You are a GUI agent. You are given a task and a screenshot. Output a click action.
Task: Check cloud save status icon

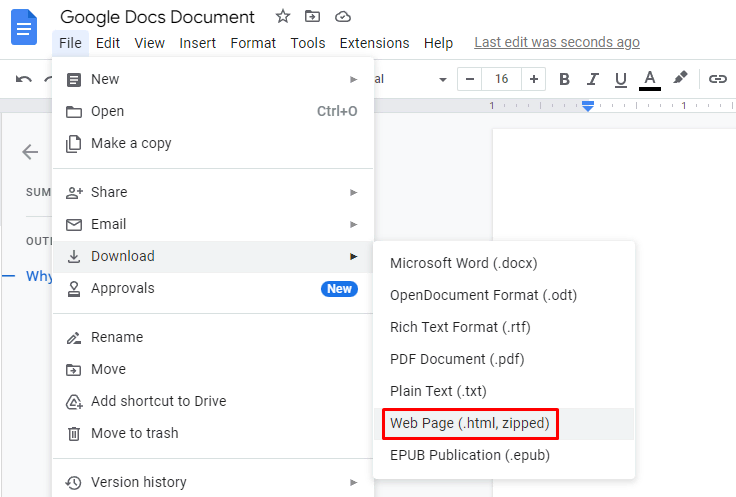pyautogui.click(x=343, y=17)
